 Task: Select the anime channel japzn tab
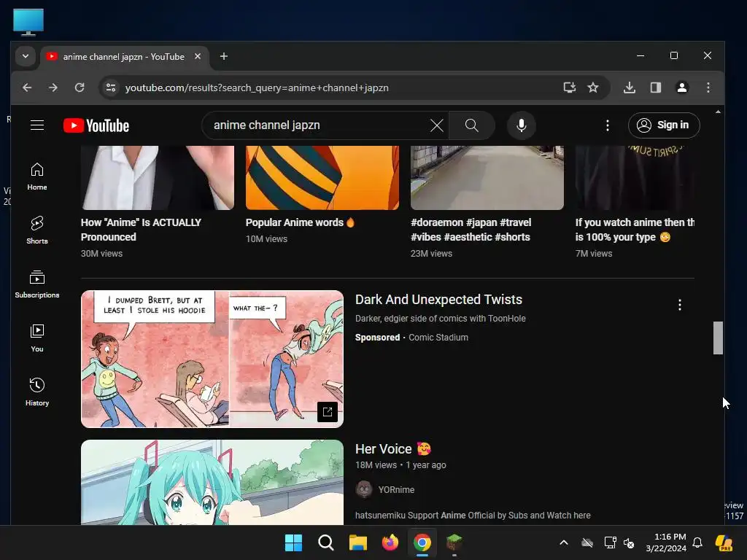(x=124, y=57)
